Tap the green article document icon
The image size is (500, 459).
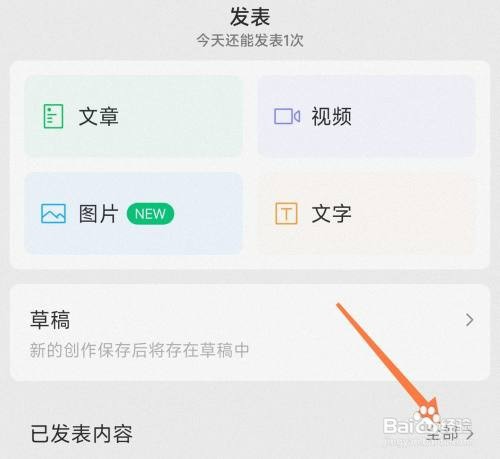[53, 116]
